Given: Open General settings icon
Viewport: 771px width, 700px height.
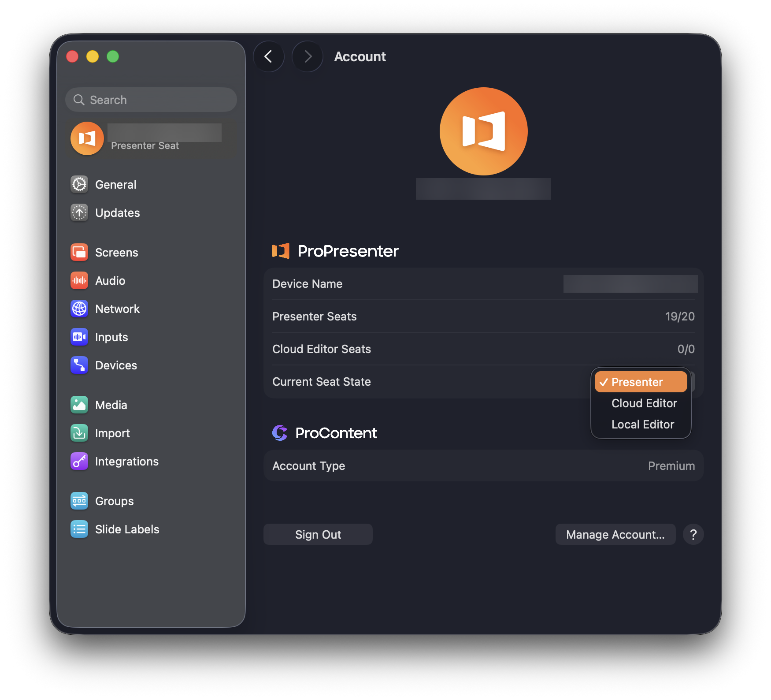Looking at the screenshot, I should coord(79,184).
